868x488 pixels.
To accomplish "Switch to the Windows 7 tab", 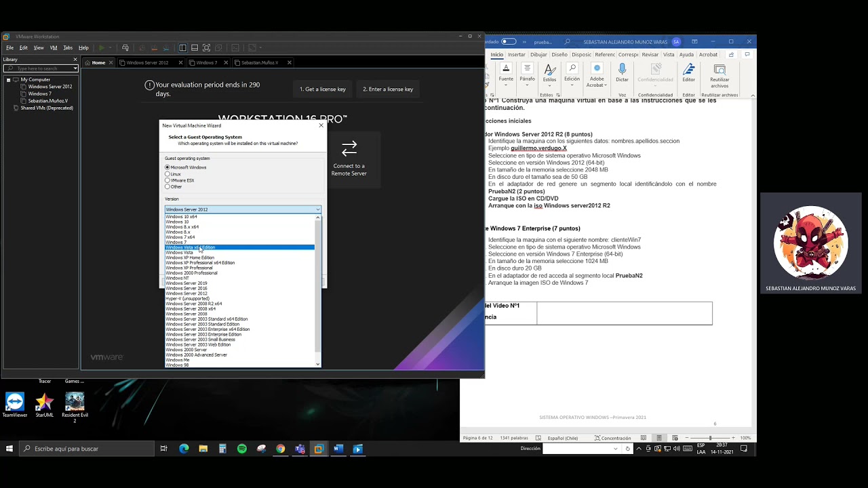I will [x=207, y=62].
